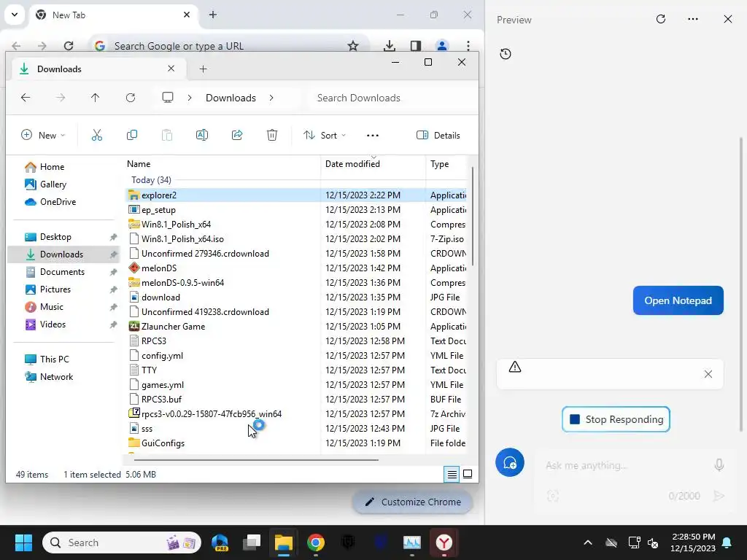Click the Copy icon in Explorer toolbar

pos(132,135)
